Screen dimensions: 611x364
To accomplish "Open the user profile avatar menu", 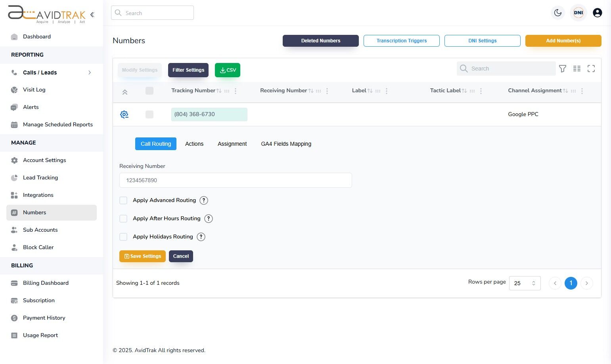I will (598, 13).
